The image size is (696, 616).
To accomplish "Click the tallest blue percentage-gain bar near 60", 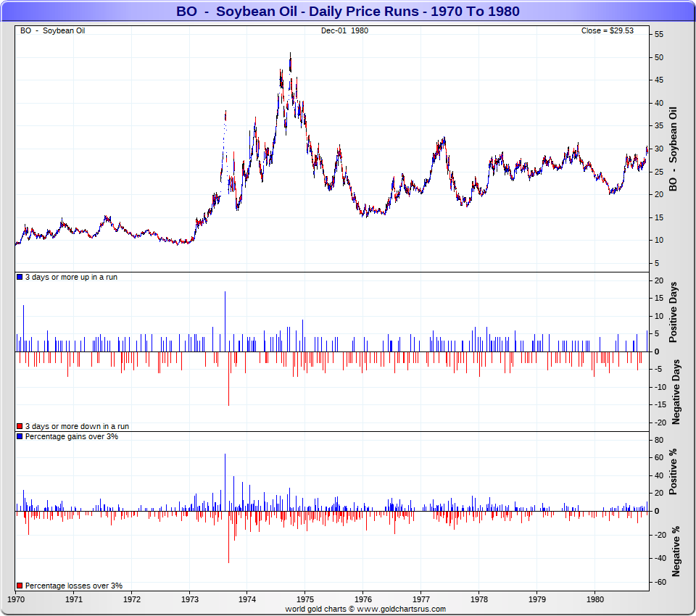I will click(x=225, y=483).
